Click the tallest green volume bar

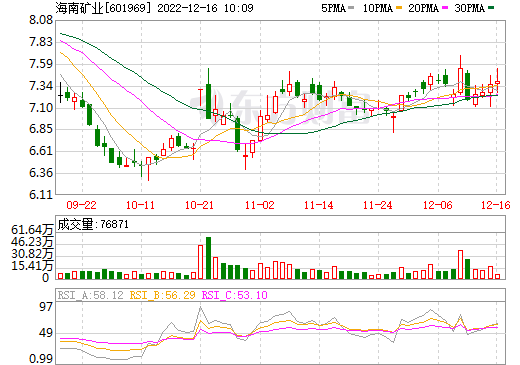[209, 258]
